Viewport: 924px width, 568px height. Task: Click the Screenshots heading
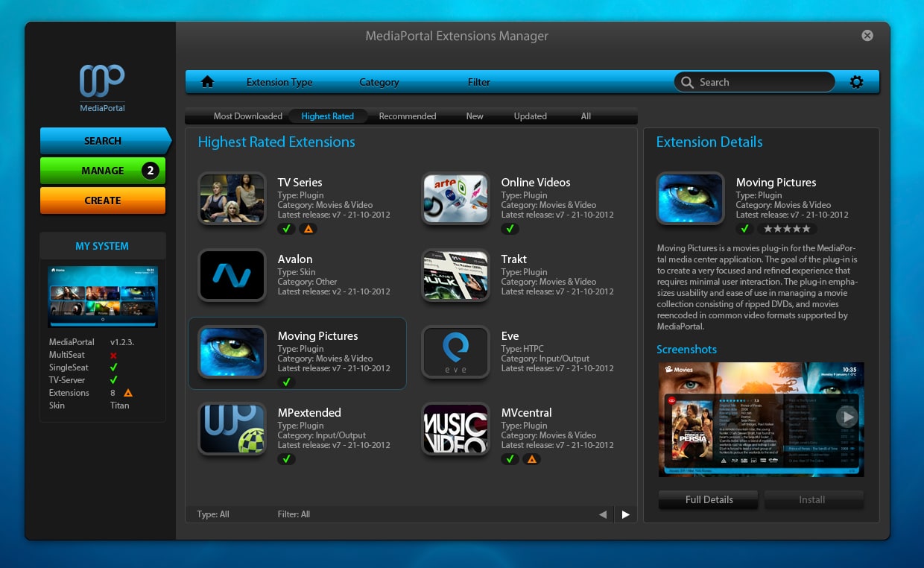pos(686,350)
